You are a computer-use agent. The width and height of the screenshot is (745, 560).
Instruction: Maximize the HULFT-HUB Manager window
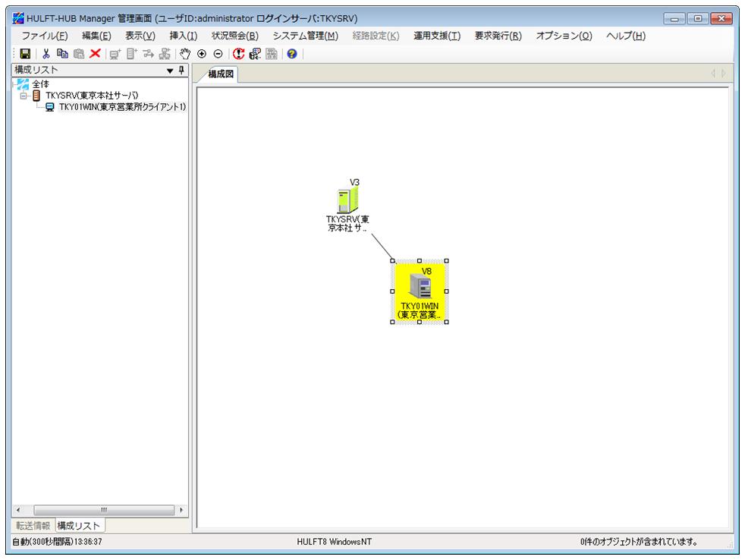click(x=698, y=18)
